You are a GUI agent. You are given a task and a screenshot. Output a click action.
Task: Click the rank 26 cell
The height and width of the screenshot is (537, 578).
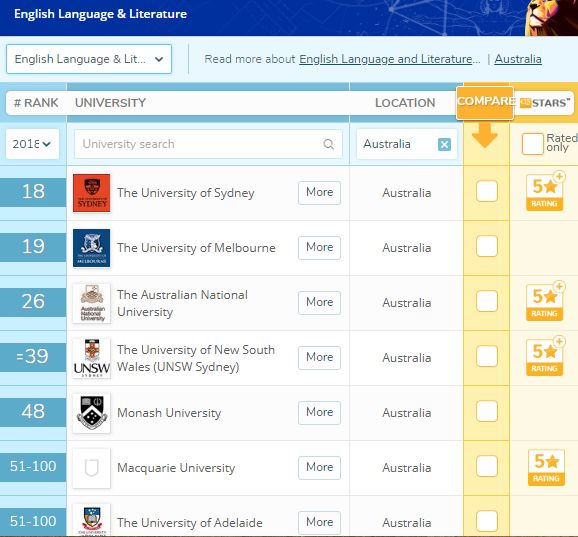click(x=33, y=302)
